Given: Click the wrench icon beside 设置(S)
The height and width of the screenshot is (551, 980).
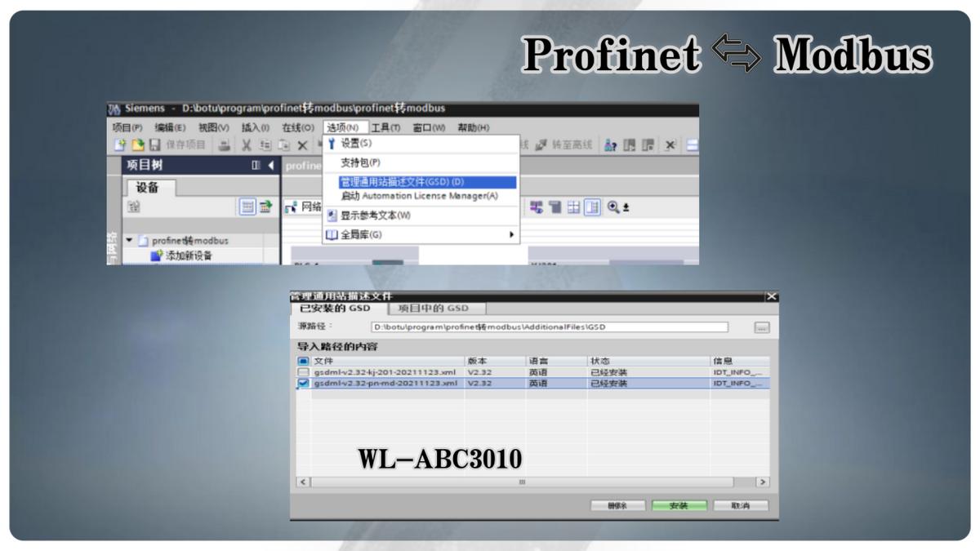Looking at the screenshot, I should click(332, 144).
